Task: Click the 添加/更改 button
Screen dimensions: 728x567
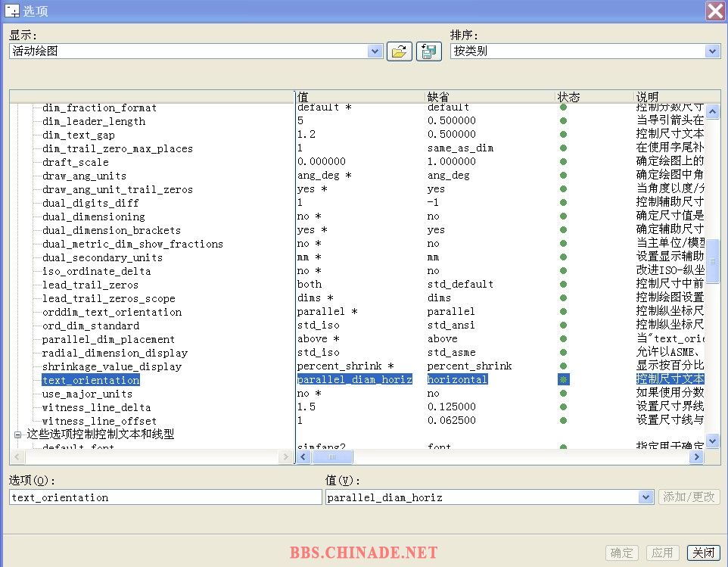Action: coord(689,497)
